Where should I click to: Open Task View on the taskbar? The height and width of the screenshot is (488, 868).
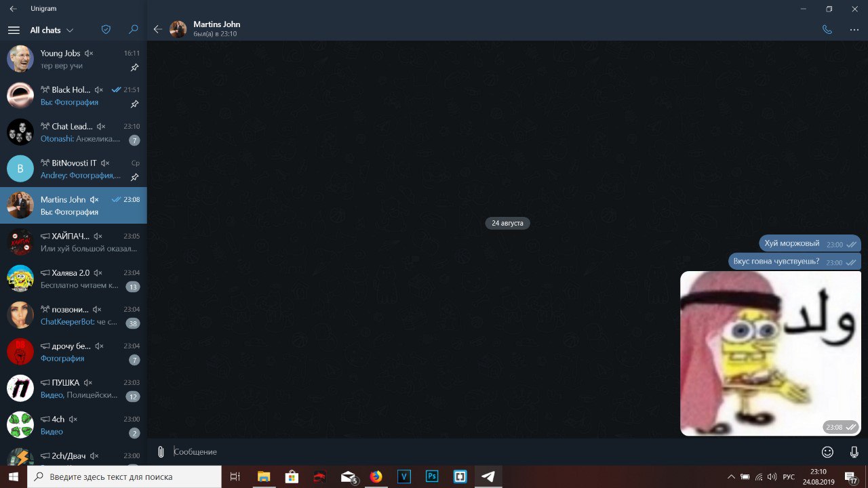pos(235,476)
